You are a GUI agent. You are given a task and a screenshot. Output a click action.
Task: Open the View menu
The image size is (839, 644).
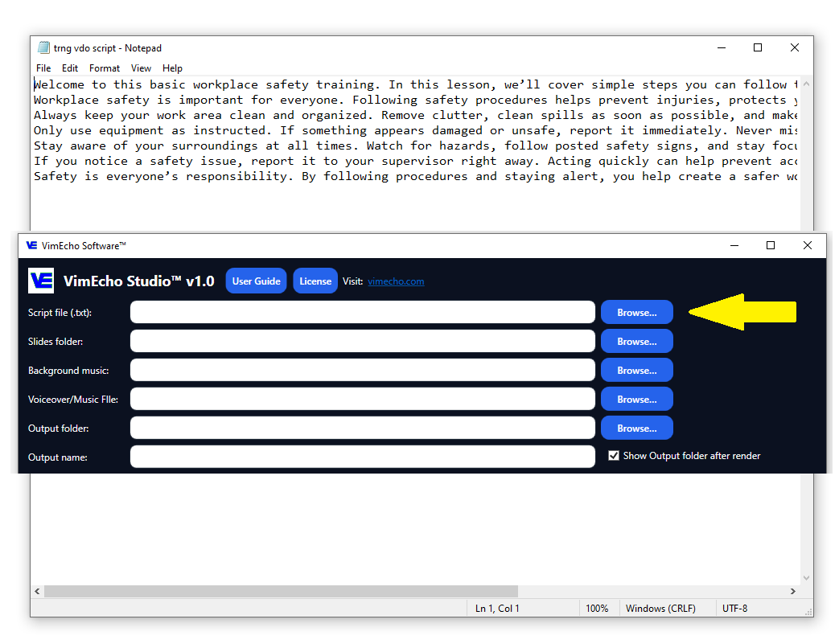[x=141, y=68]
